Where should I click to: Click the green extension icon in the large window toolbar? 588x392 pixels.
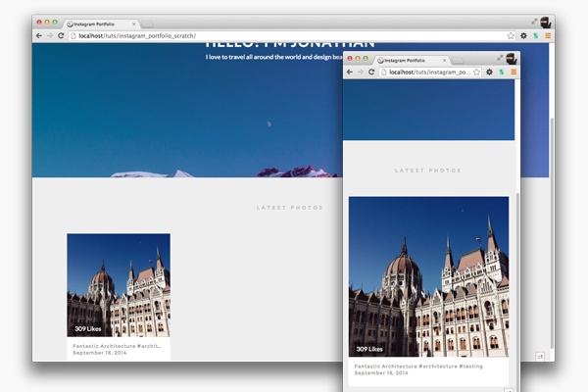click(536, 35)
